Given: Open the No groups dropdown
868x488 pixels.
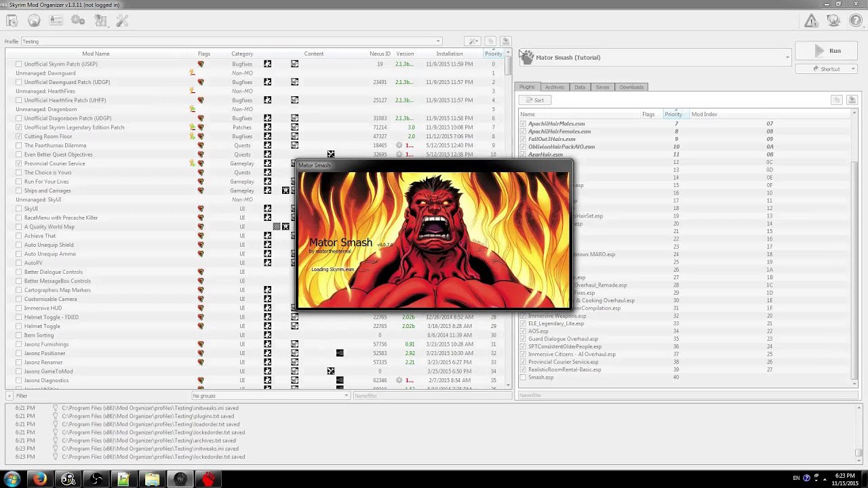Looking at the screenshot, I should pyautogui.click(x=271, y=395).
